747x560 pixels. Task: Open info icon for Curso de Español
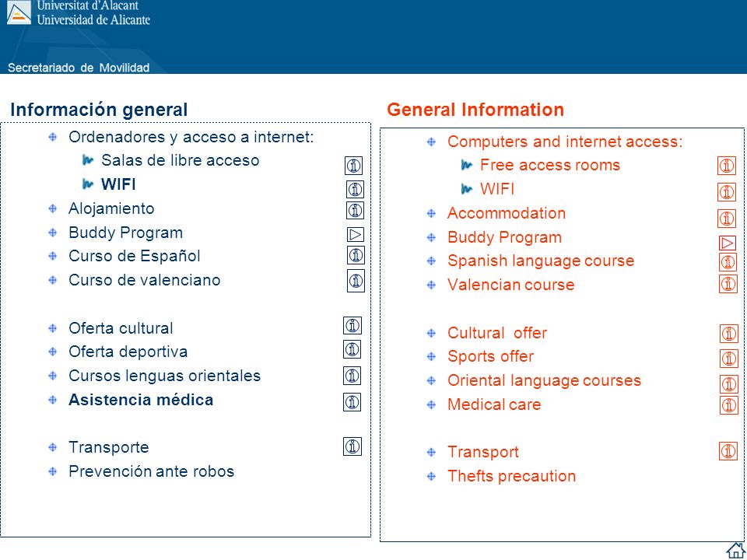(x=356, y=255)
